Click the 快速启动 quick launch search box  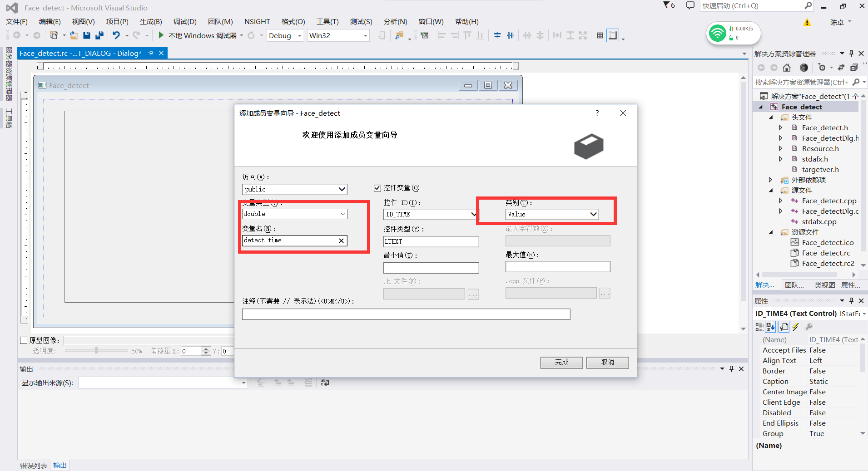pyautogui.click(x=756, y=6)
